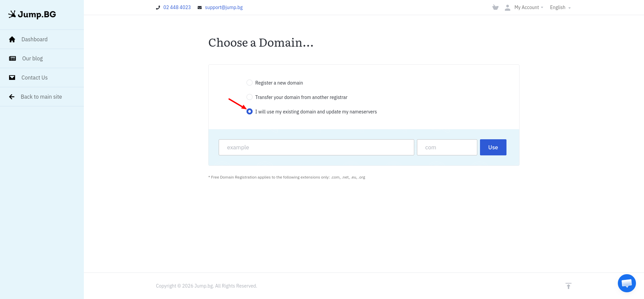Click the Dashboard home icon
The height and width of the screenshot is (299, 644).
click(12, 39)
